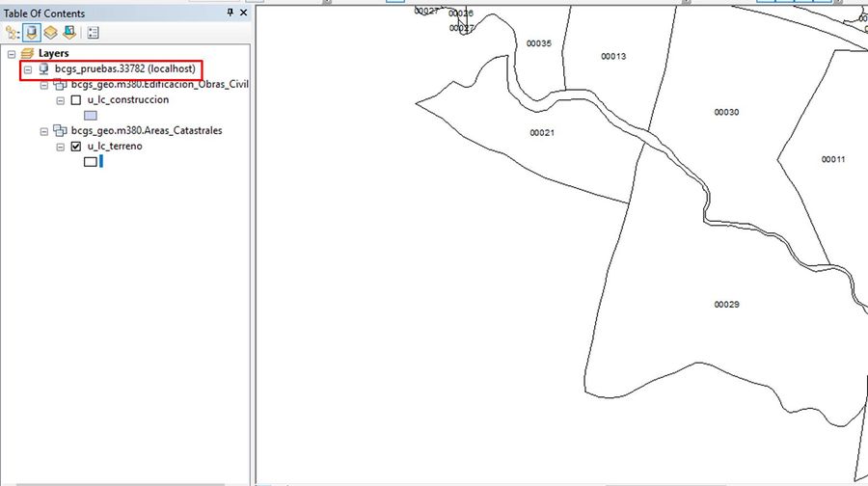Open the u_lc_terreno hollow outline symbol
This screenshot has height=486, width=868.
tap(91, 162)
